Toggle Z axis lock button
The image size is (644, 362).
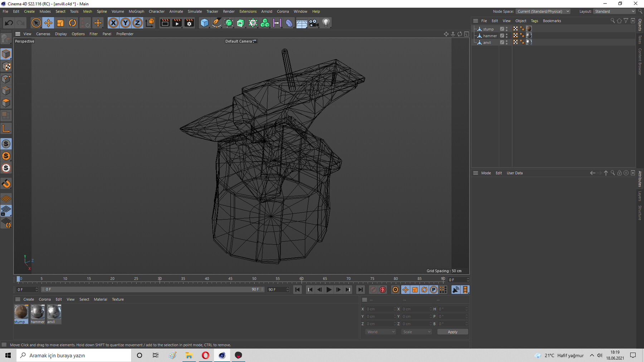point(137,23)
